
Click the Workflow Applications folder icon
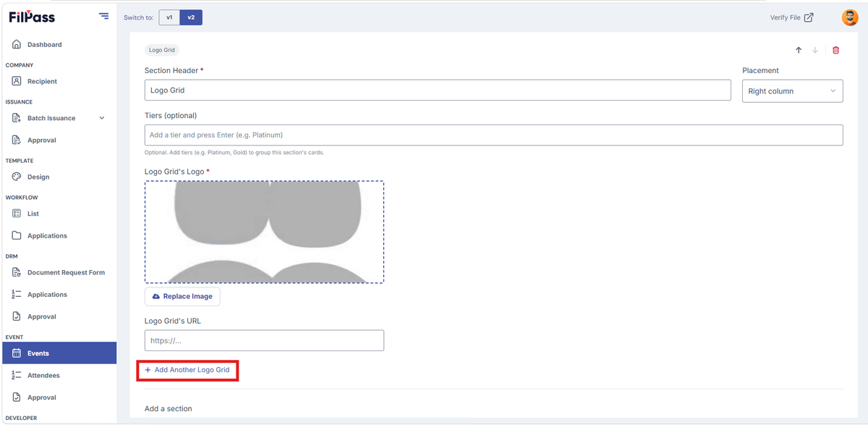(x=17, y=236)
